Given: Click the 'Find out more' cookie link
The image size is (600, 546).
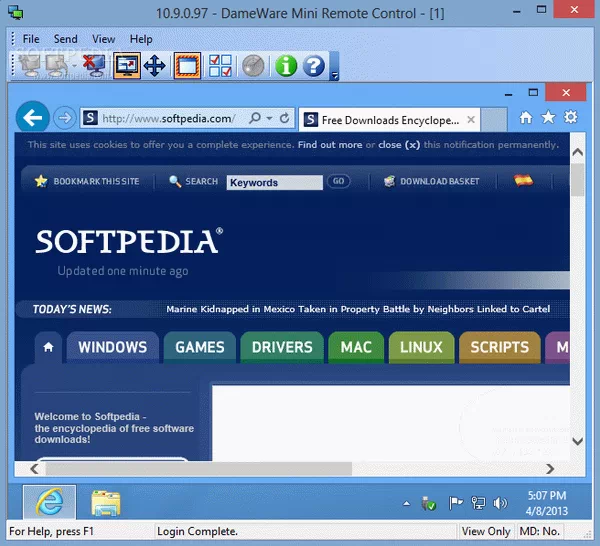Looking at the screenshot, I should [x=330, y=145].
